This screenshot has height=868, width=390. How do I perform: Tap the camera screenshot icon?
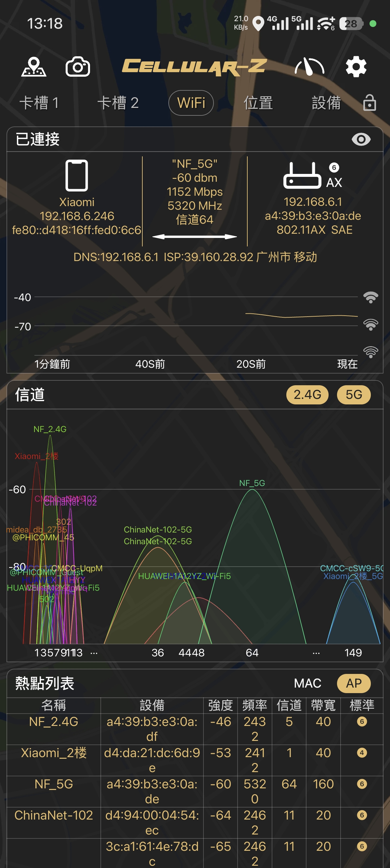coord(77,67)
